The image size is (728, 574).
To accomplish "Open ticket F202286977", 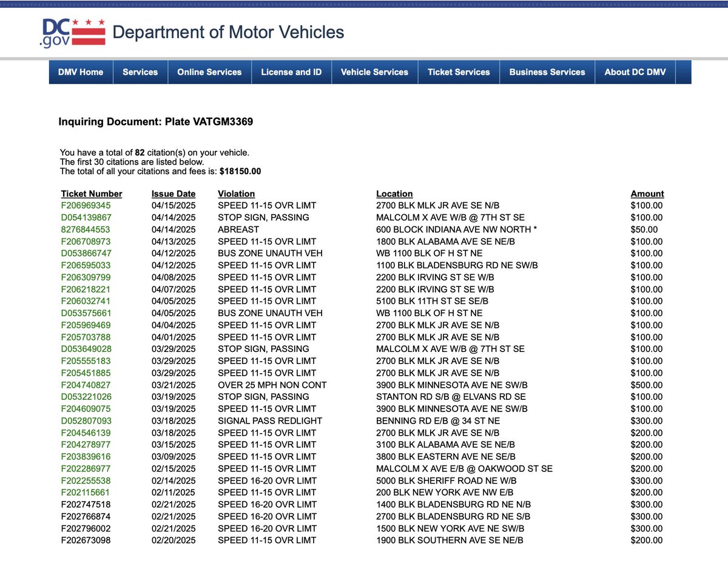I will pos(86,468).
